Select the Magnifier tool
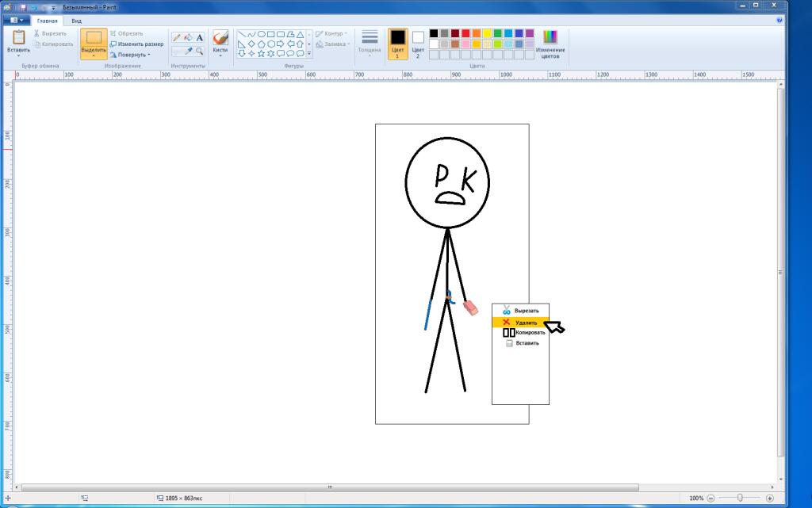The height and width of the screenshot is (508, 812). 199,52
